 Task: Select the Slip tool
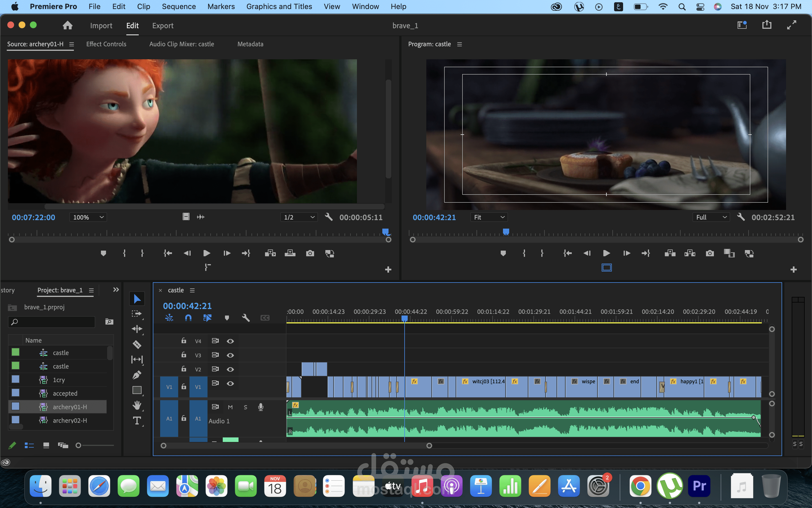pos(137,360)
